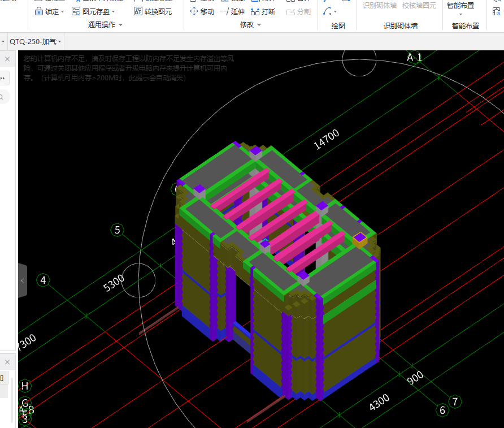Select the 延伸 extend tool
This screenshot has height=428, width=504.
(x=232, y=11)
